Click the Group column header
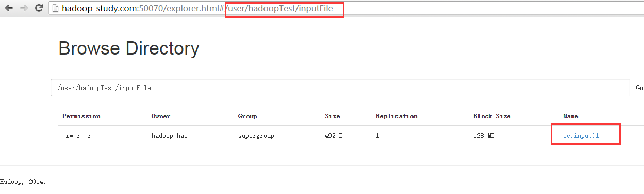The height and width of the screenshot is (194, 644). click(247, 116)
